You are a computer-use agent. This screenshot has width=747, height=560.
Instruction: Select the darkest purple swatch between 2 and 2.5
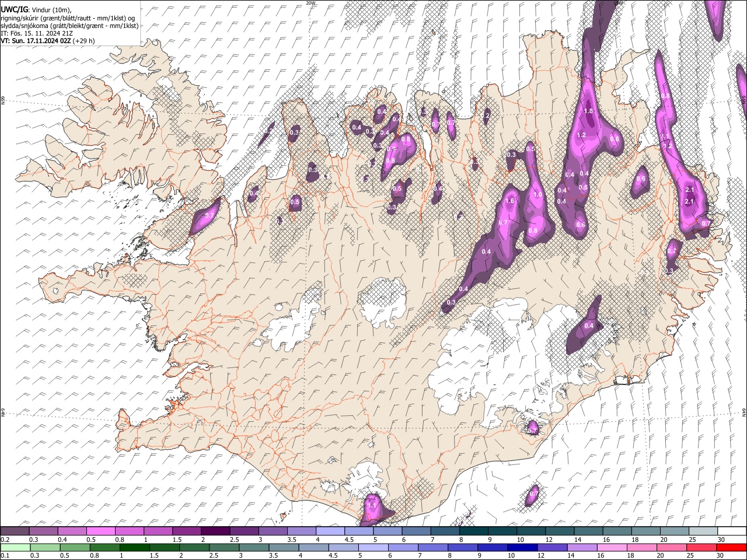[x=215, y=531]
